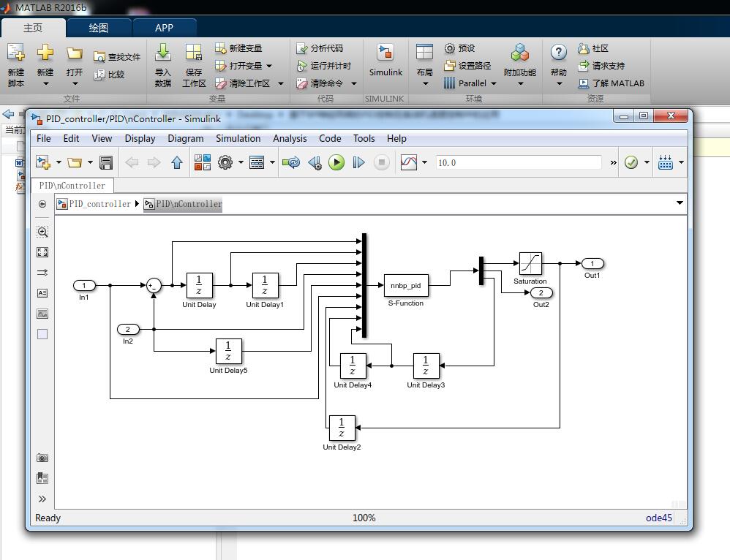
Task: Open dropdown beside Data Inspector icon
Action: click(424, 162)
